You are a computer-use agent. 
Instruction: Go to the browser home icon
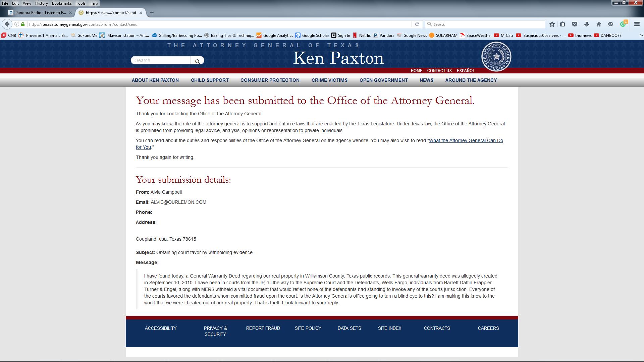point(599,24)
